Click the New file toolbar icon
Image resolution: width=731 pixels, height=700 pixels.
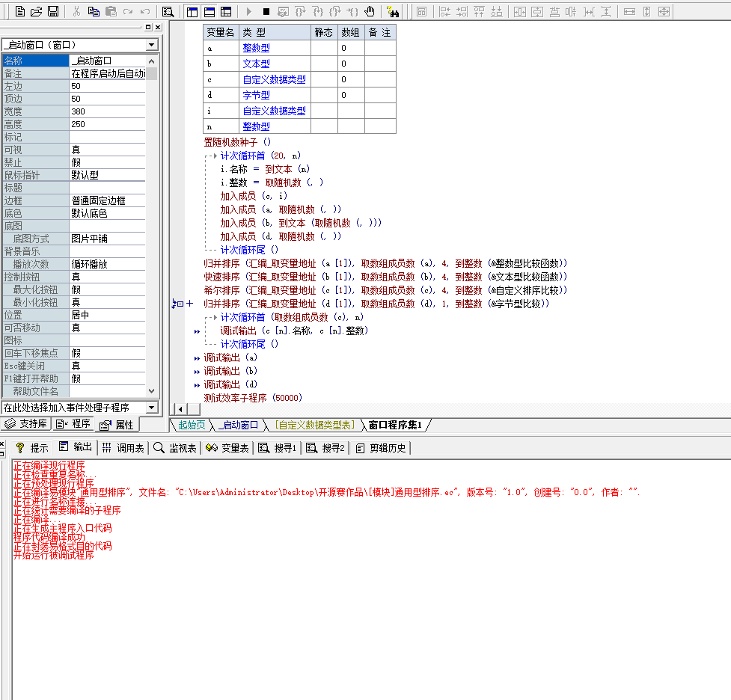click(20, 11)
